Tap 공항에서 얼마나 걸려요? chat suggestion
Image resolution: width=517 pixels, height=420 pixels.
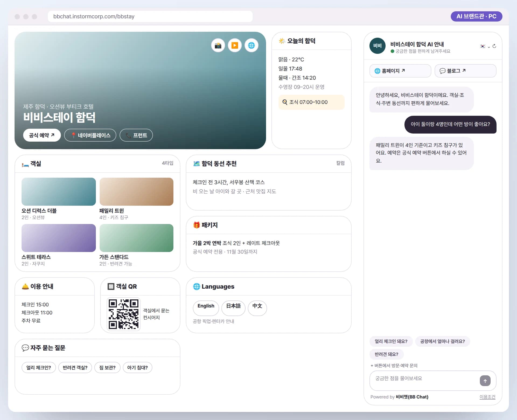tap(442, 341)
